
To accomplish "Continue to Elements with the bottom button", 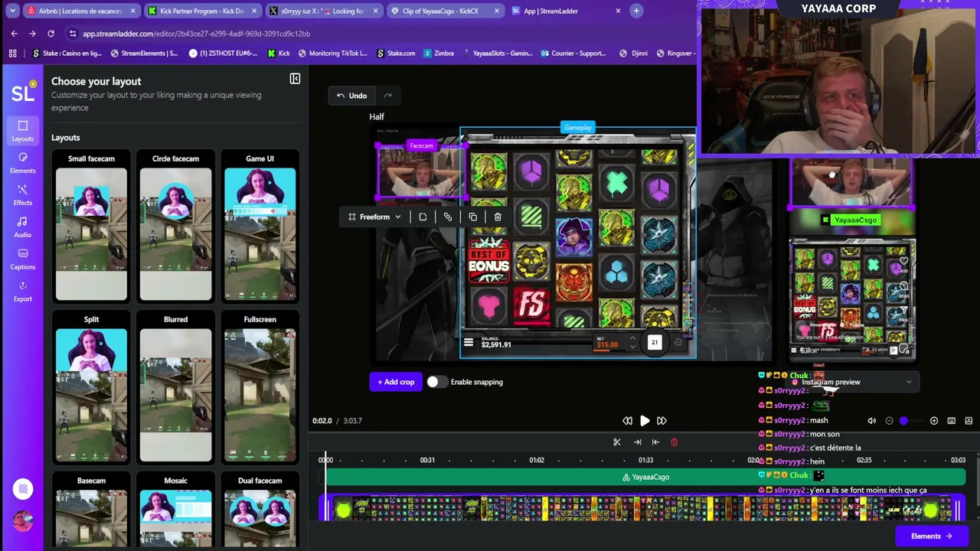I will [x=931, y=536].
